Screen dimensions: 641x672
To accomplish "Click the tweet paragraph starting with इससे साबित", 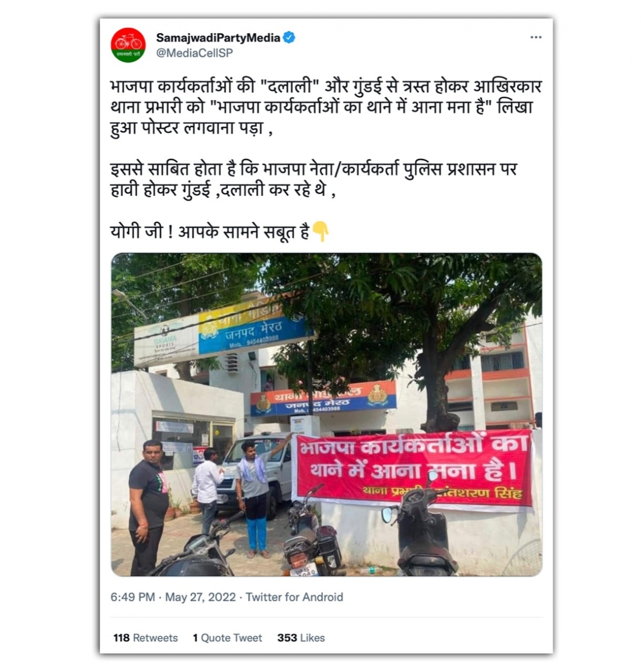I will (x=314, y=179).
